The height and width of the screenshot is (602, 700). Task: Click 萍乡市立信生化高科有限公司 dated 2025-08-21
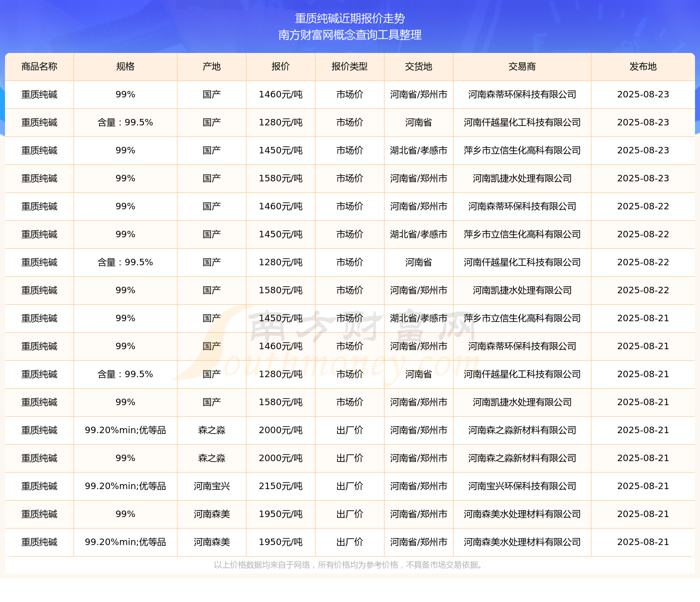(522, 318)
